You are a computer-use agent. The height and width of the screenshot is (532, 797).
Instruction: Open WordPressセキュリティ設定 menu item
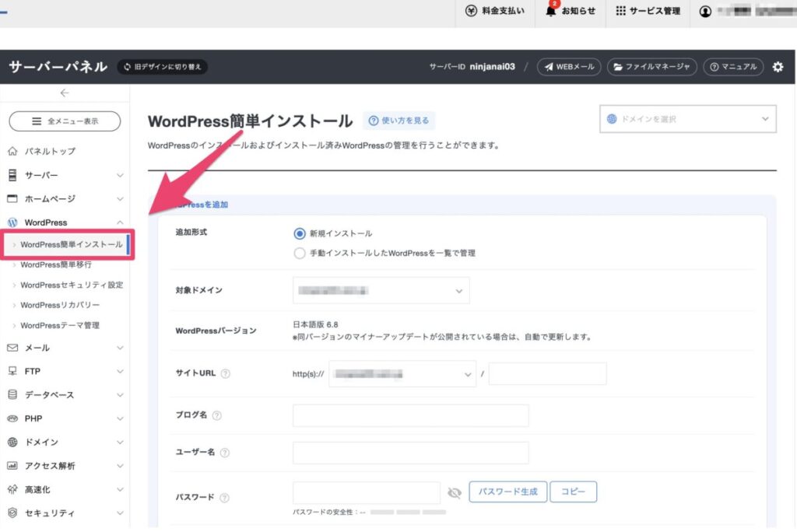pos(72,285)
